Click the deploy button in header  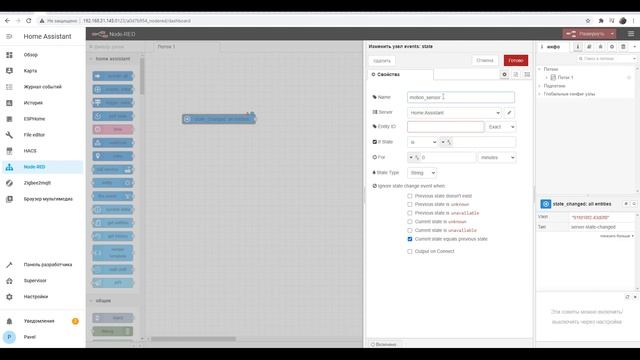586,34
